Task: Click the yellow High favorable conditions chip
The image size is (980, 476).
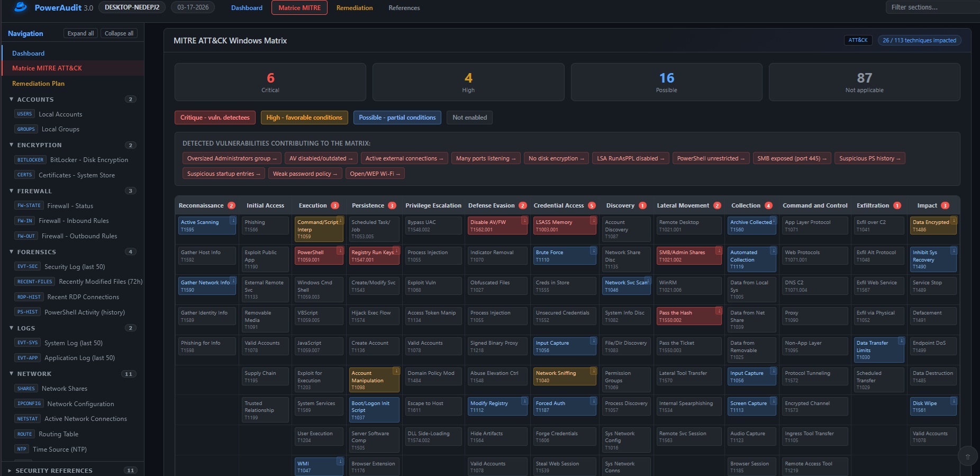Action: [304, 118]
